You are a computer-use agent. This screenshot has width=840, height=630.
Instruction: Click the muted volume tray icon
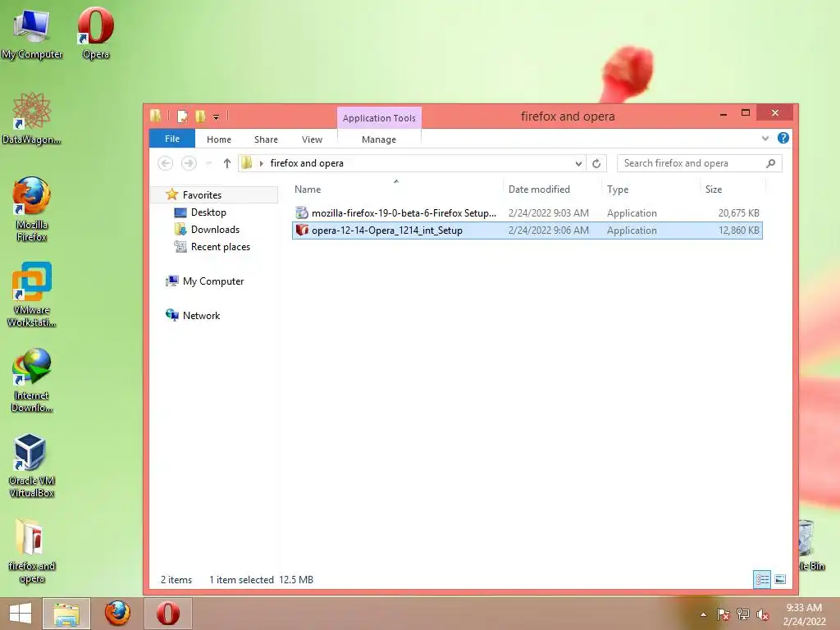(x=763, y=614)
